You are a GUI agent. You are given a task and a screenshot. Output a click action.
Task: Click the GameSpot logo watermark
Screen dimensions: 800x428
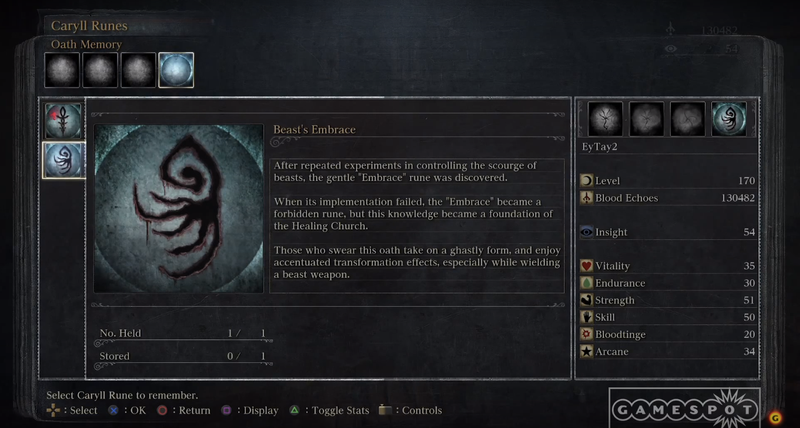[x=685, y=409]
